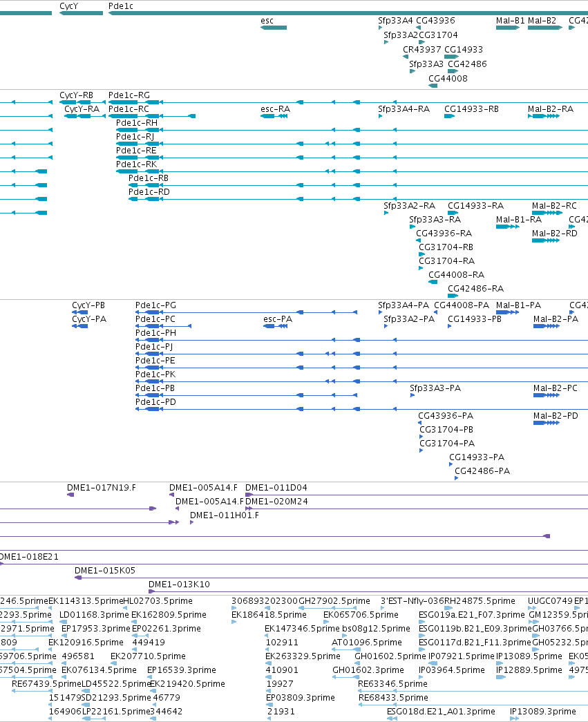This screenshot has width=588, height=722.
Task: Select BAC clone DME1-011D04
Action: pyautogui.click(x=276, y=488)
